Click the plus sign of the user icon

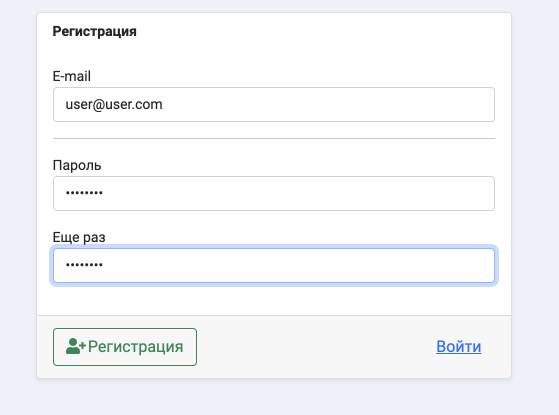(83, 345)
